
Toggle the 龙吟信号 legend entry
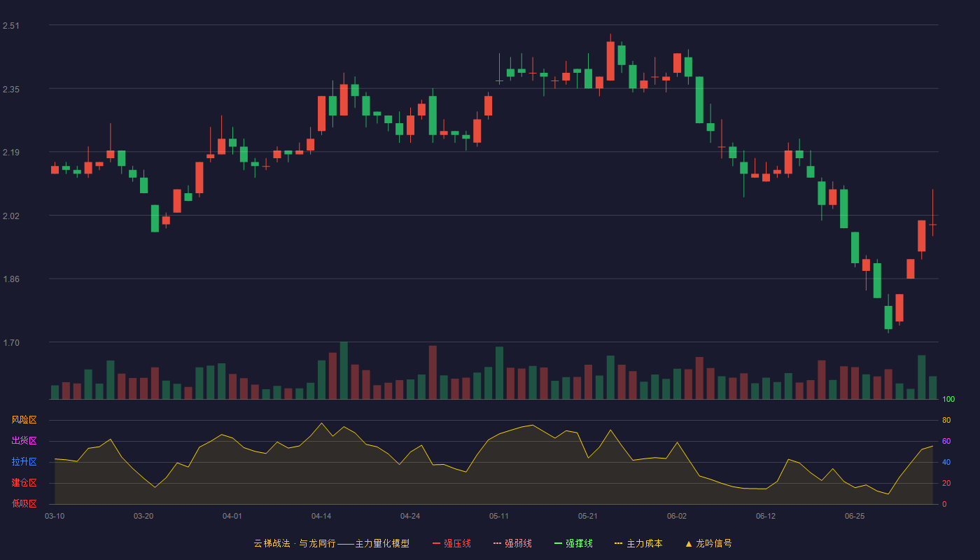click(708, 543)
